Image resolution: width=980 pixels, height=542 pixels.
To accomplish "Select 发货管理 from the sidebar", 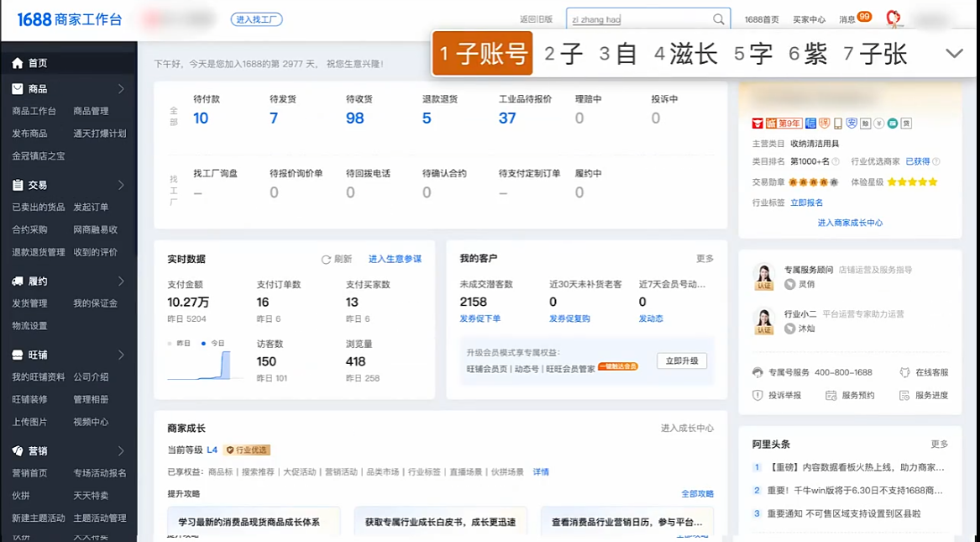I will 29,303.
